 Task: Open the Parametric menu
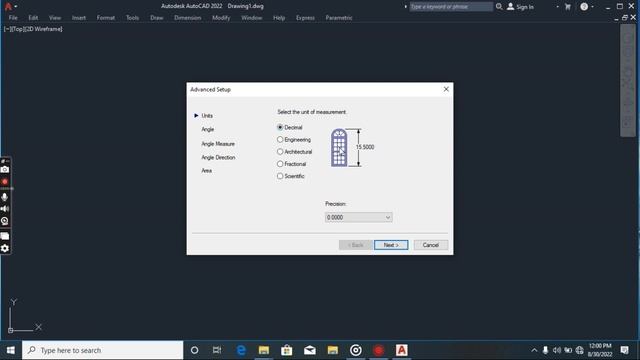(339, 18)
